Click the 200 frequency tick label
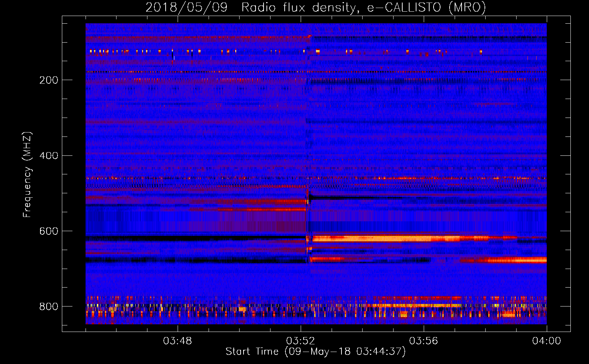Image resolution: width=589 pixels, height=364 pixels. (48, 80)
